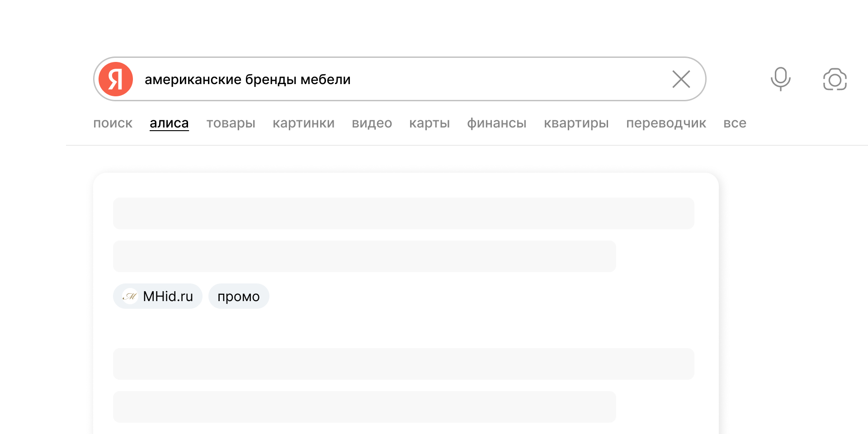Screen dimensions: 868x434
Task: Open the видео tab
Action: (372, 123)
